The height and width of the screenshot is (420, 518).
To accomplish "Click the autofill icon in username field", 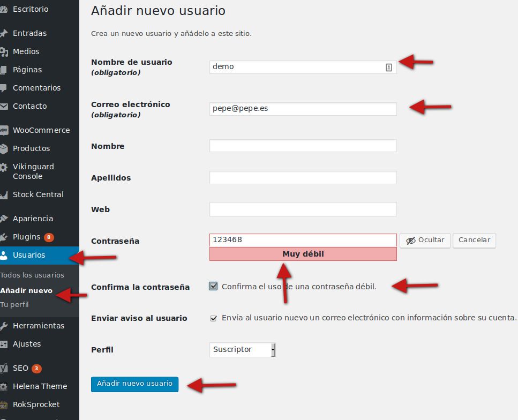I will (x=389, y=67).
